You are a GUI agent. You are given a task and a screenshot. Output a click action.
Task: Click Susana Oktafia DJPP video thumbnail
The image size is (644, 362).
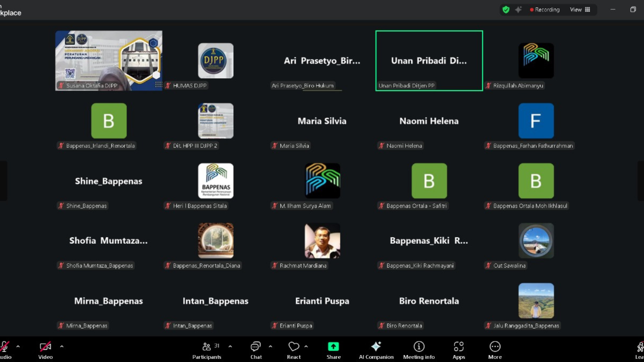[x=109, y=61]
